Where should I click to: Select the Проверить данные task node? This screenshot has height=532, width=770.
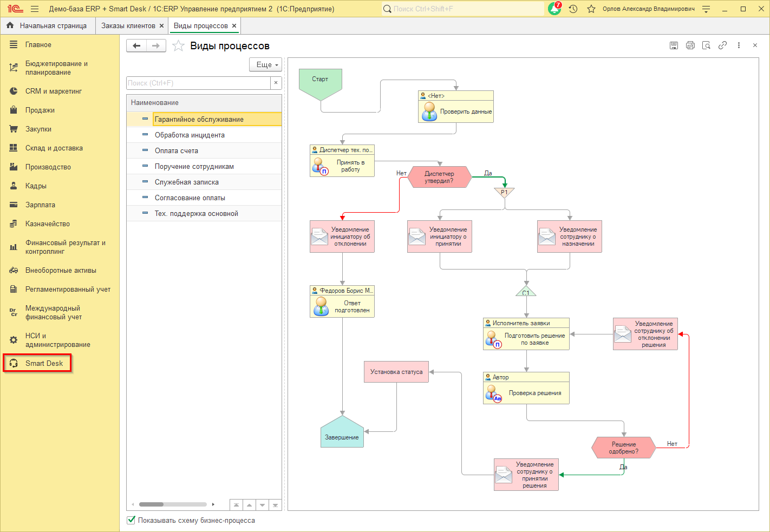coord(456,107)
